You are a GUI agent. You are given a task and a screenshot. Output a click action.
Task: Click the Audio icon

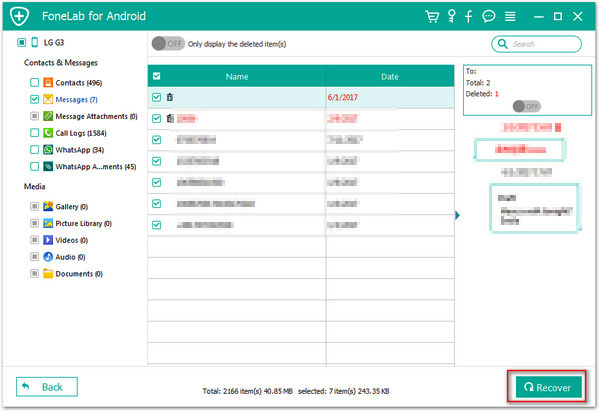coord(48,257)
